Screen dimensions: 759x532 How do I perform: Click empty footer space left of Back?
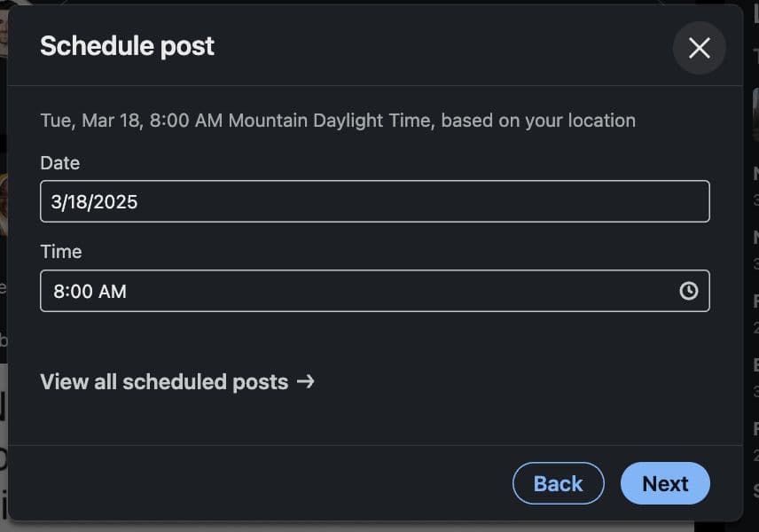pyautogui.click(x=266, y=483)
